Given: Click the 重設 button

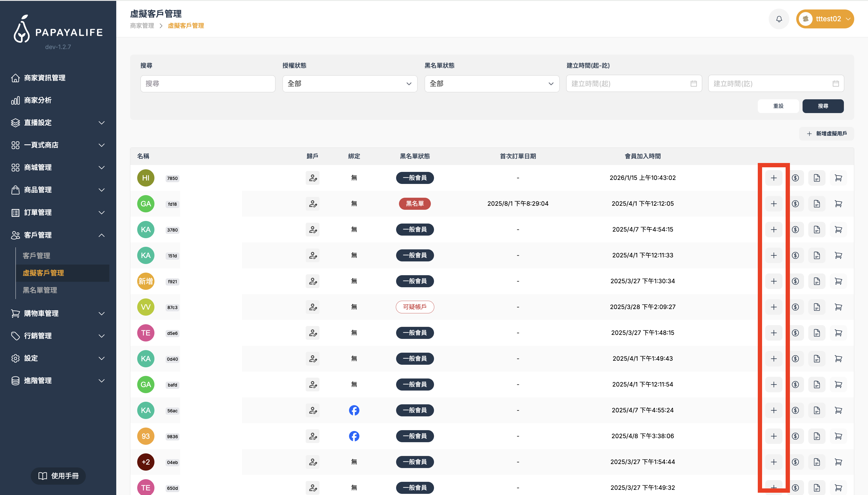Looking at the screenshot, I should (x=778, y=106).
